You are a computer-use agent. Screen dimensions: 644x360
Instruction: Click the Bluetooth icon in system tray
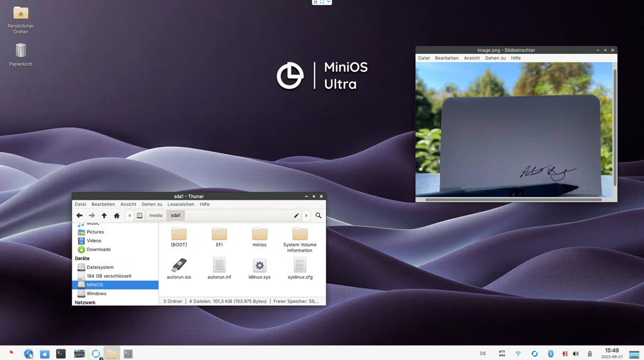coord(550,354)
